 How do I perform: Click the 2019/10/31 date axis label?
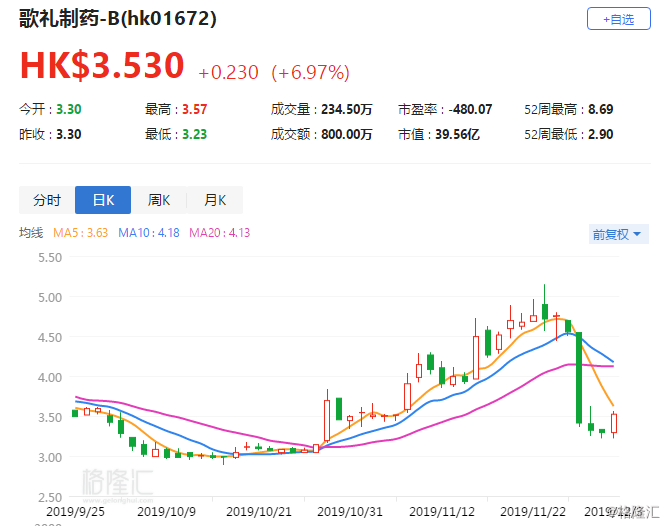click(x=350, y=512)
